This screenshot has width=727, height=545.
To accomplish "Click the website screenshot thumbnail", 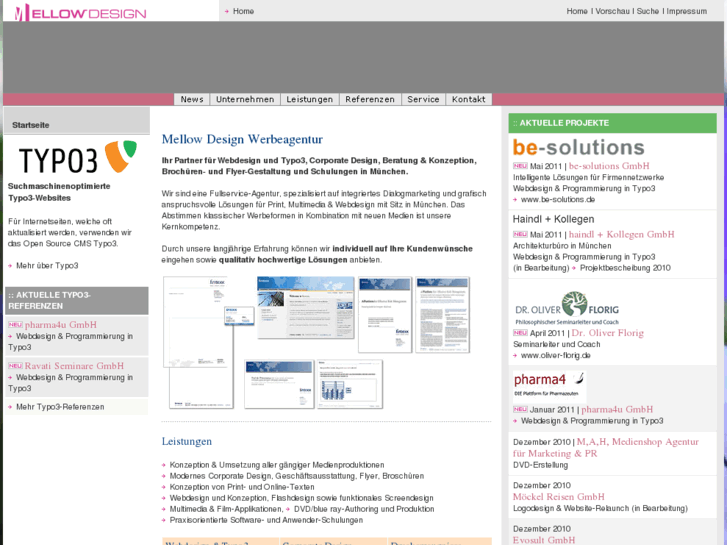I will point(306,308).
